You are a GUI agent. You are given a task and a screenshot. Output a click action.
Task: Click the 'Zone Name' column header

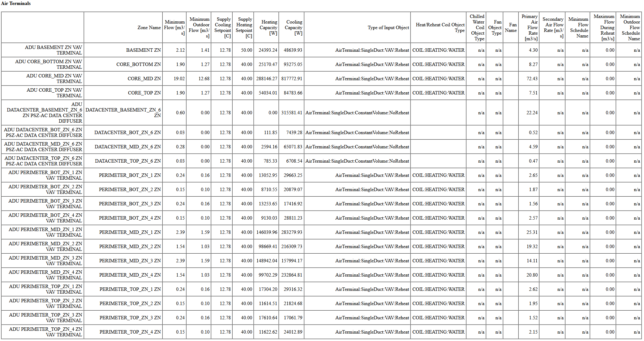[149, 28]
